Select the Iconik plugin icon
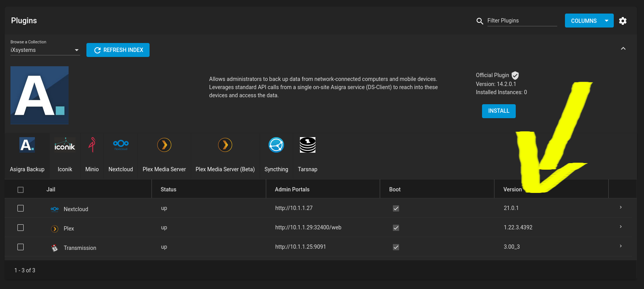644x289 pixels. pos(65,145)
